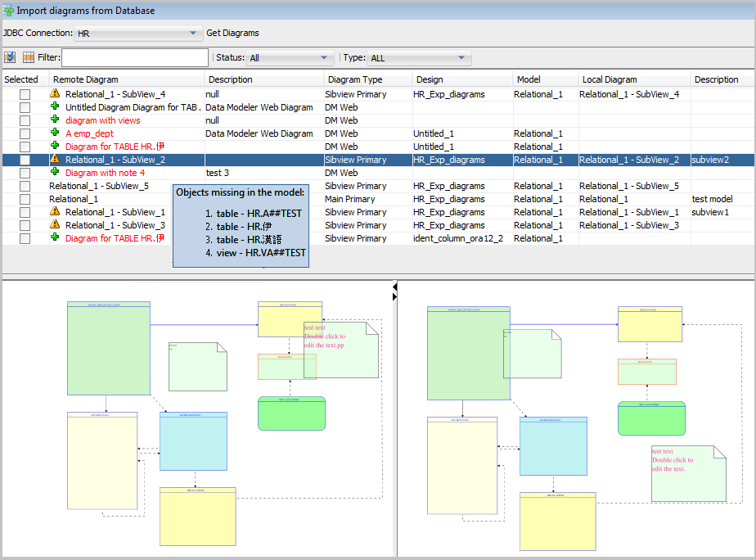Select the Relational_1 main diagram row

point(74,199)
